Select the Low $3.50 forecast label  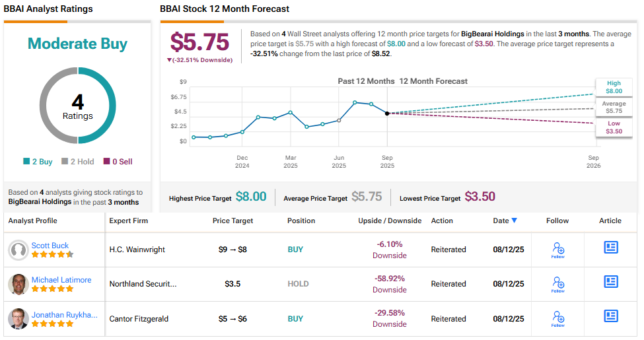pyautogui.click(x=614, y=127)
